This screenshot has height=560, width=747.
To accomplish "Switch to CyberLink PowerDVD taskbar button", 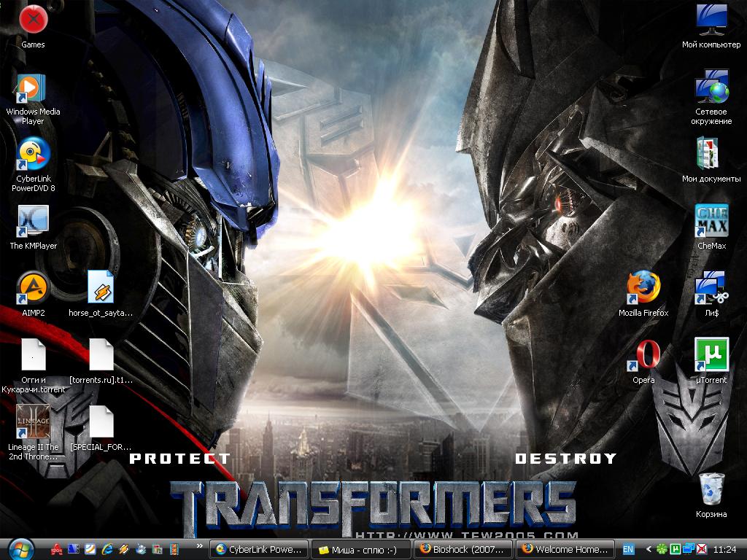I will [258, 549].
